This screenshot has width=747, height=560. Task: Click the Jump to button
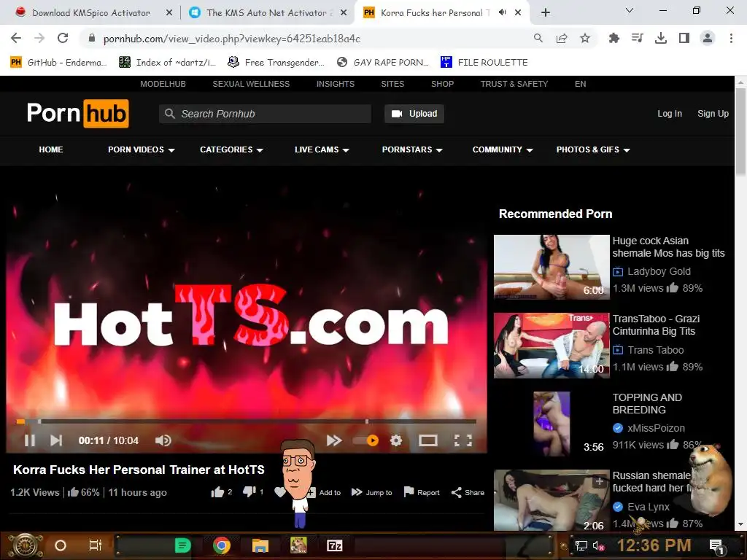coord(371,492)
